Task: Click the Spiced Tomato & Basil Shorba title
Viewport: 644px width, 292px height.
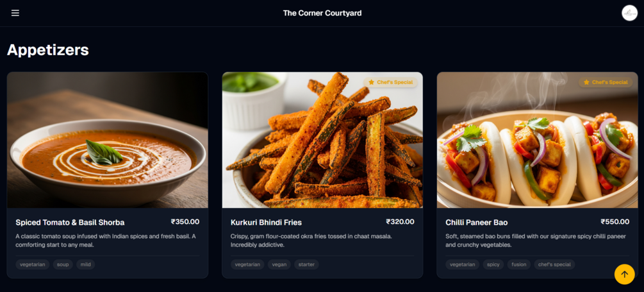Action: tap(70, 223)
